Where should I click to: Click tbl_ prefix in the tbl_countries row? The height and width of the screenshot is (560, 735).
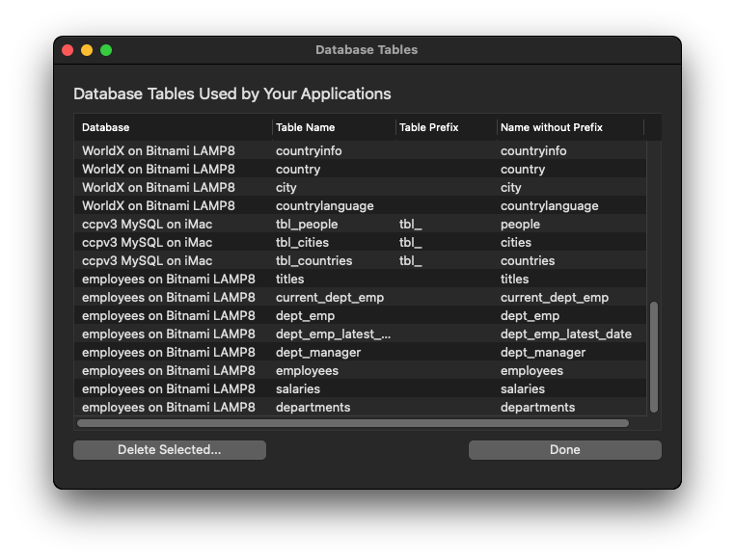tap(410, 260)
